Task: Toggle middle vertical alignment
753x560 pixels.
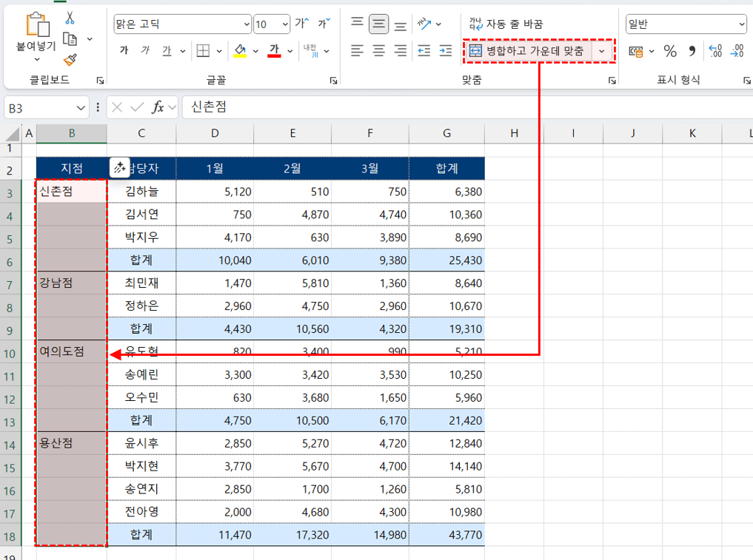Action: click(x=379, y=24)
